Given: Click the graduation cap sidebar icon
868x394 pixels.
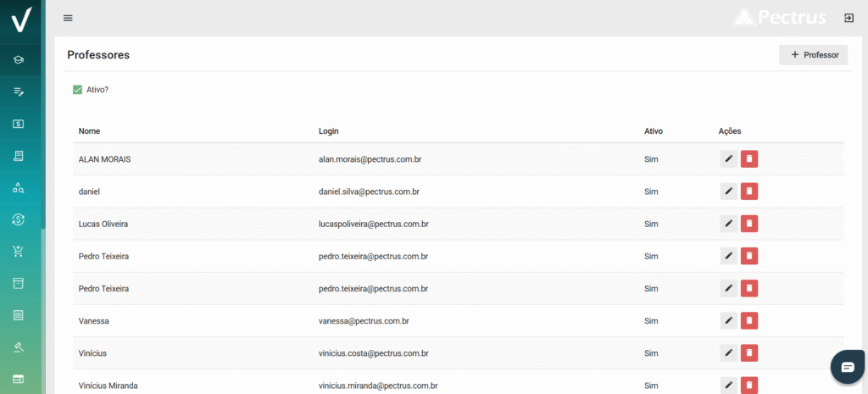Looking at the screenshot, I should click(19, 59).
